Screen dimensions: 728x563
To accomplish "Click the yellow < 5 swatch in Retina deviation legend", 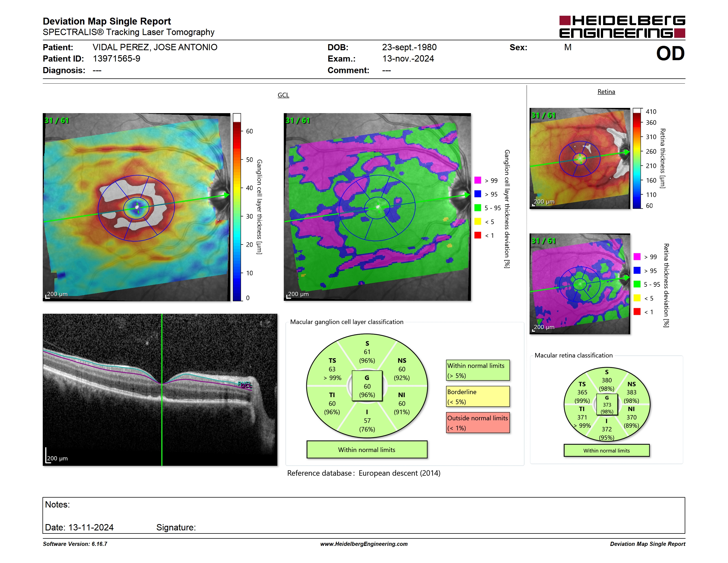I will tap(637, 298).
